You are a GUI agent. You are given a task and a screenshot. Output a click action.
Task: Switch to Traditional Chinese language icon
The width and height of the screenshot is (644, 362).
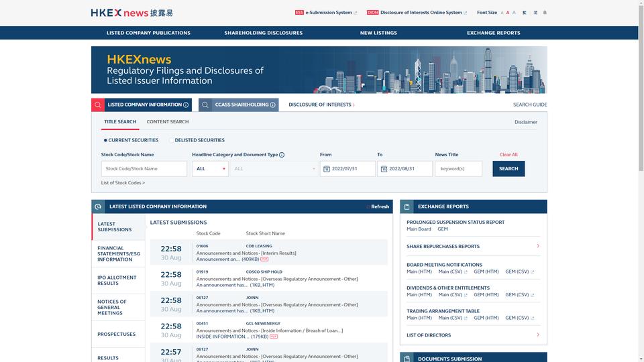[524, 13]
